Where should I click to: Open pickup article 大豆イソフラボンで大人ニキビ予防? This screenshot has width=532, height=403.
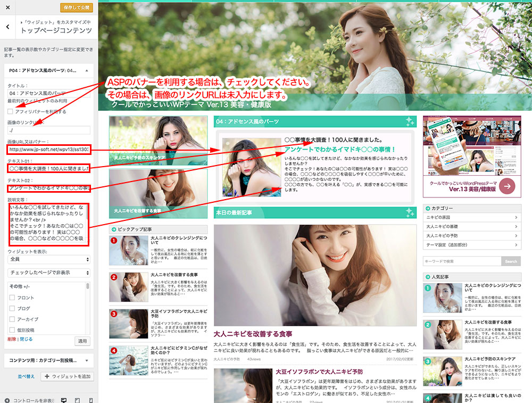[x=179, y=314]
